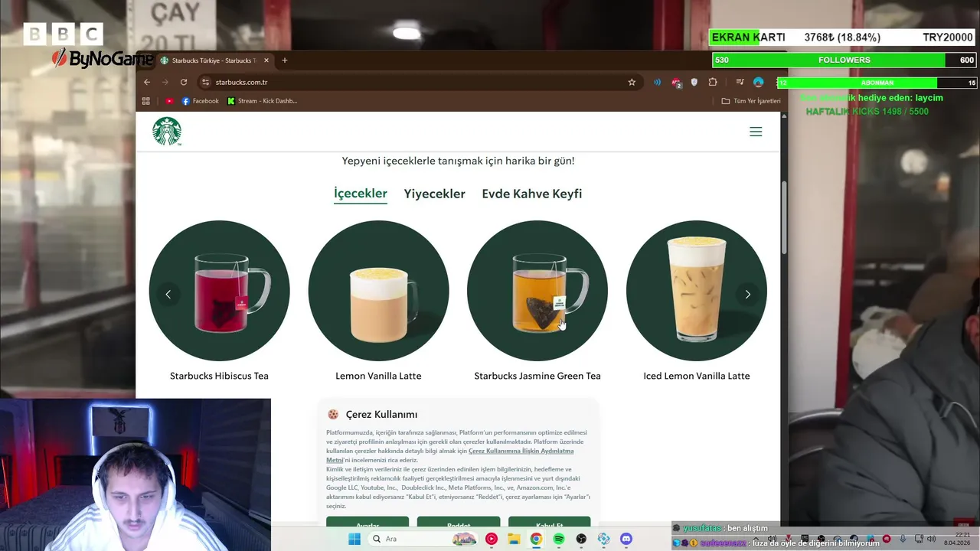Click the Starbucks Jasmine Green Tea label
This screenshot has width=980, height=551.
click(x=537, y=376)
